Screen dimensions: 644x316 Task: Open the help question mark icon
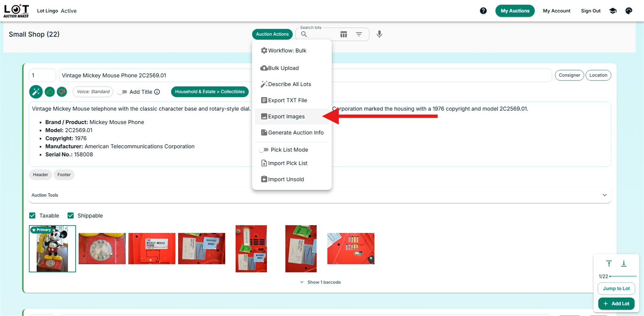pos(483,11)
